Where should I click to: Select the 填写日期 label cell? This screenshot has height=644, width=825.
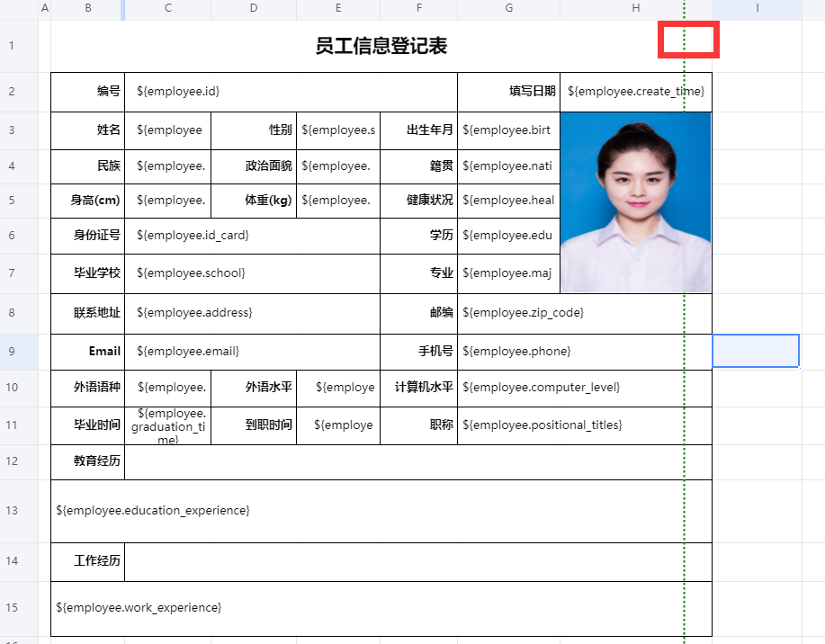coord(509,92)
